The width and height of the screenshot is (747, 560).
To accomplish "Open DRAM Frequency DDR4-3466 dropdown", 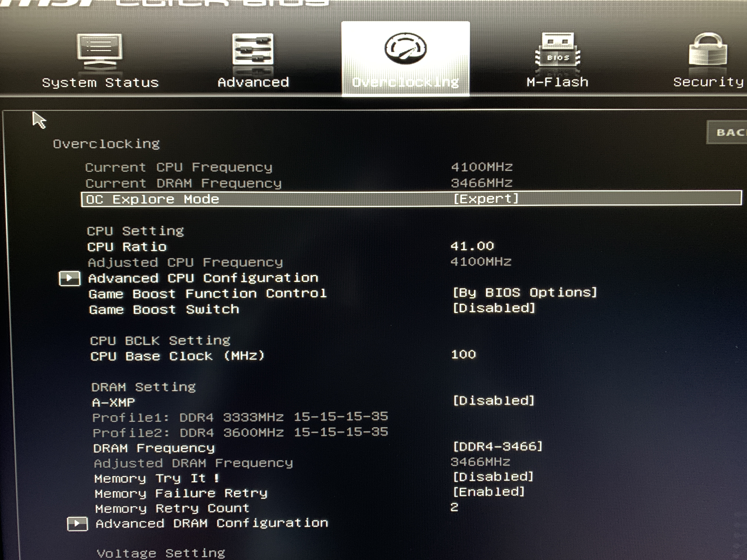I will click(x=497, y=447).
